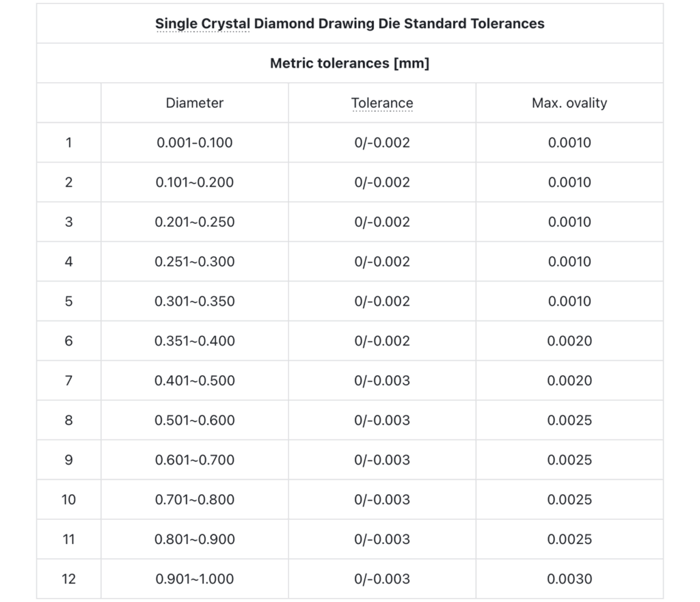Click the underlined 'Tolerance' column header

click(x=382, y=102)
